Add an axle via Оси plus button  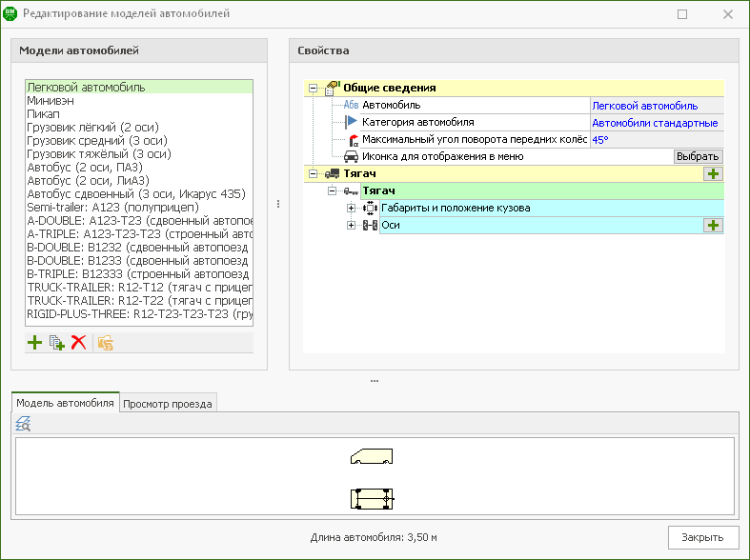click(x=713, y=226)
